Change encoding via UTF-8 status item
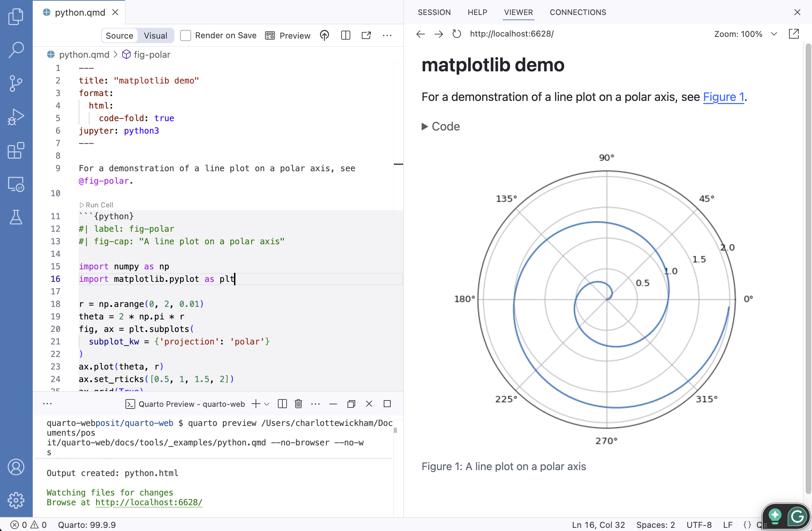 [699, 525]
